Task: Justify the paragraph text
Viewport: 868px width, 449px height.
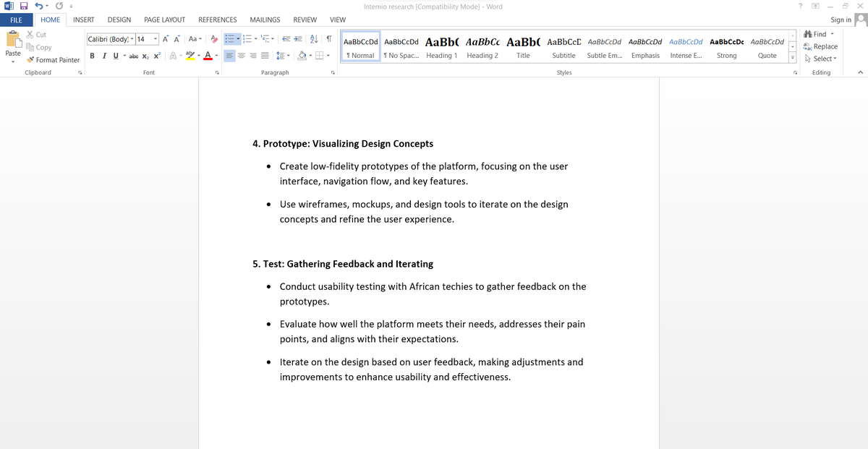Action: pyautogui.click(x=265, y=56)
